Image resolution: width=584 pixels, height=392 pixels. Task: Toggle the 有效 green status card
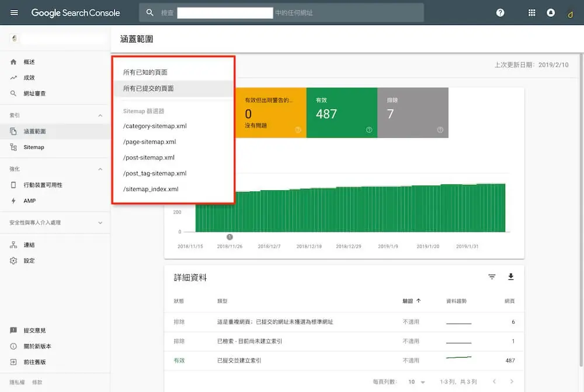pyautogui.click(x=342, y=113)
